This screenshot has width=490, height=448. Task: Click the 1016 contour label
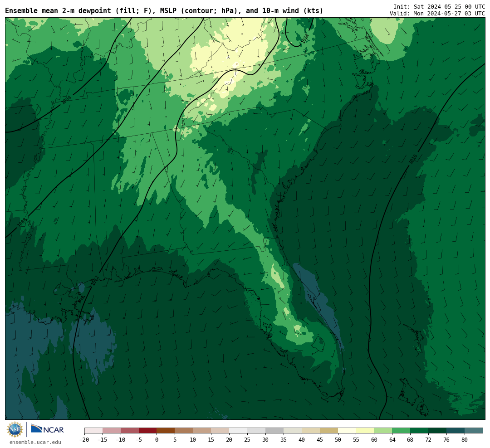pos(413,159)
